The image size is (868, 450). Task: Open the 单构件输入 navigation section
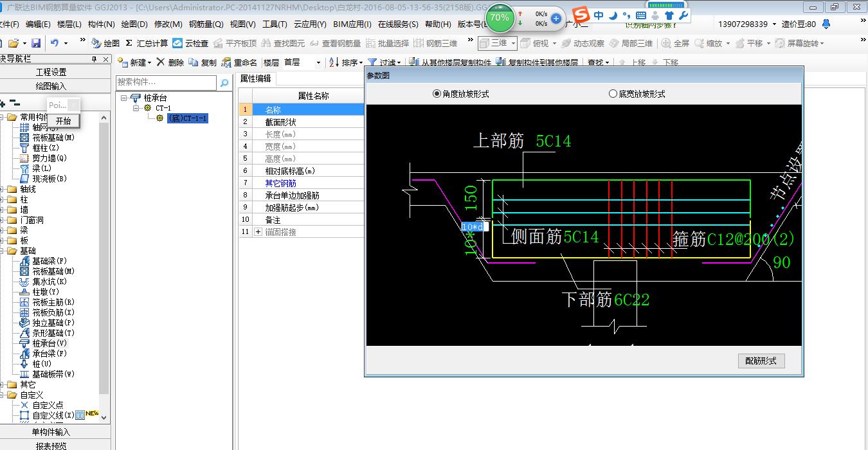coord(51,432)
